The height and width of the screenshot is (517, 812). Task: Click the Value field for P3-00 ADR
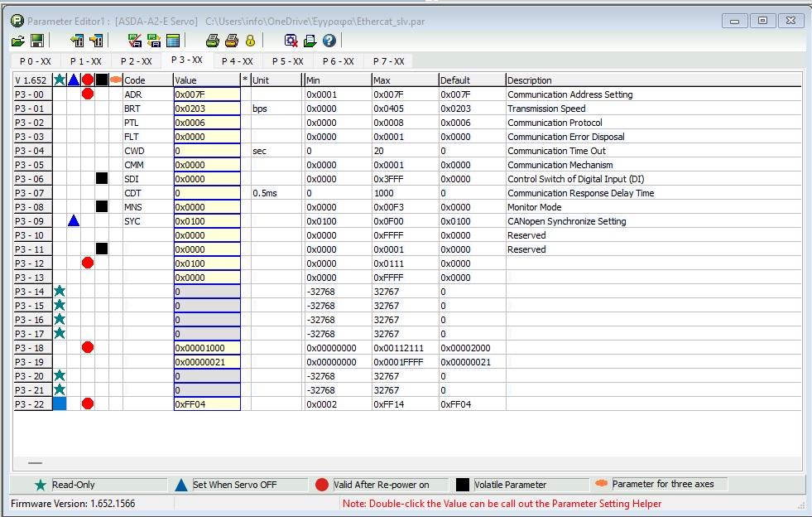pyautogui.click(x=206, y=94)
